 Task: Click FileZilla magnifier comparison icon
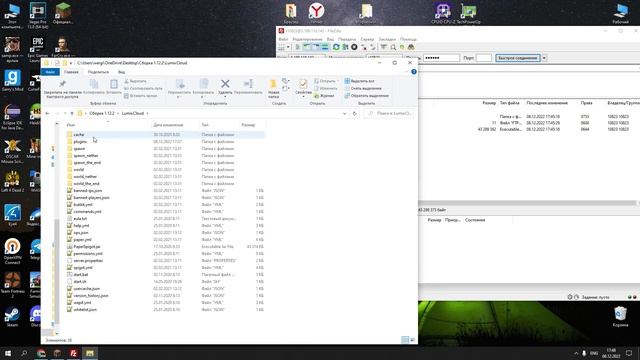pos(393,47)
